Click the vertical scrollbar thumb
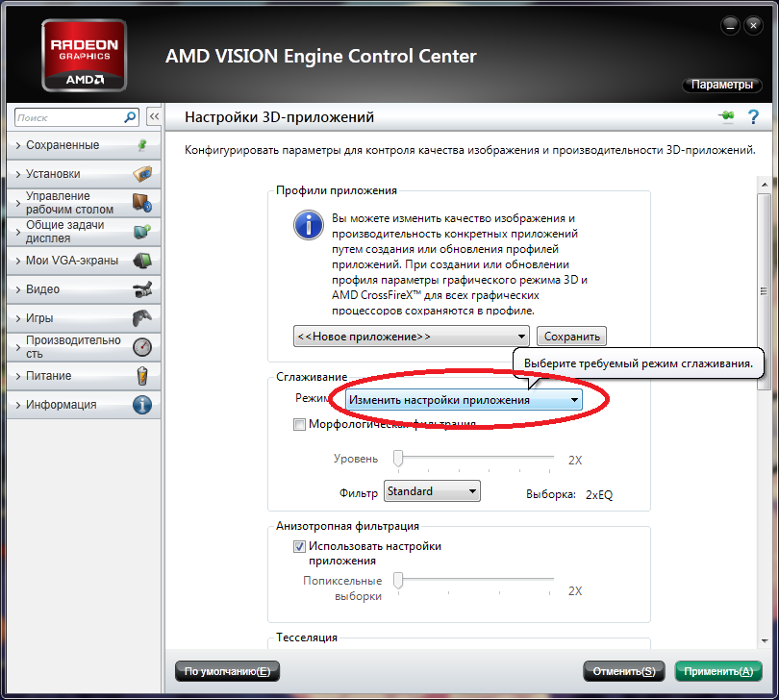The height and width of the screenshot is (700, 779). (x=765, y=291)
